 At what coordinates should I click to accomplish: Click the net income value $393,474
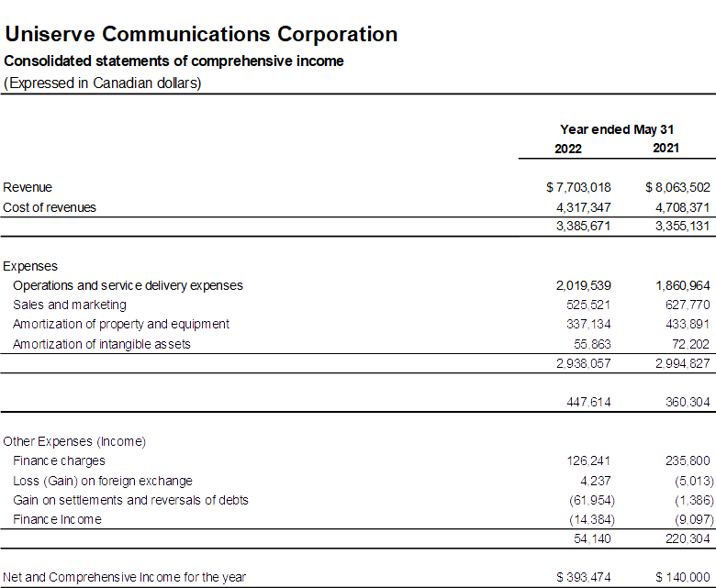[x=583, y=578]
